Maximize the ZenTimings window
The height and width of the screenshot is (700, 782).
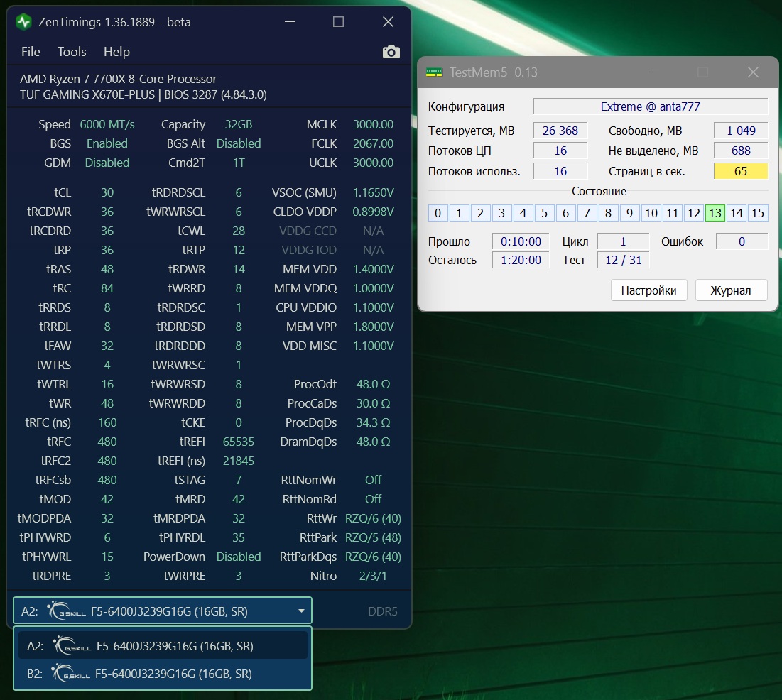338,22
